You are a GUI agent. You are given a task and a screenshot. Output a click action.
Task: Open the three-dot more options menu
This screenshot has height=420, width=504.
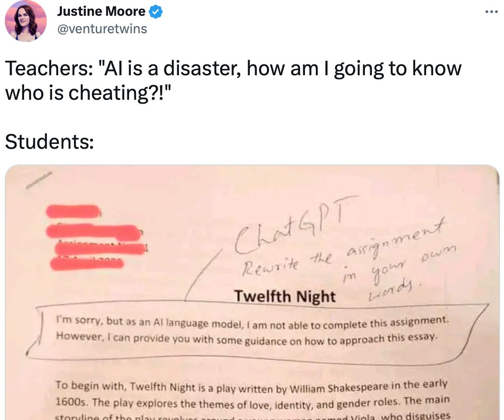tap(491, 12)
